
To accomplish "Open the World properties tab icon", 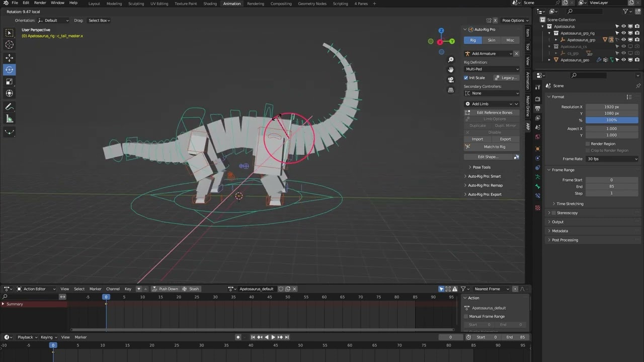I will (x=538, y=137).
